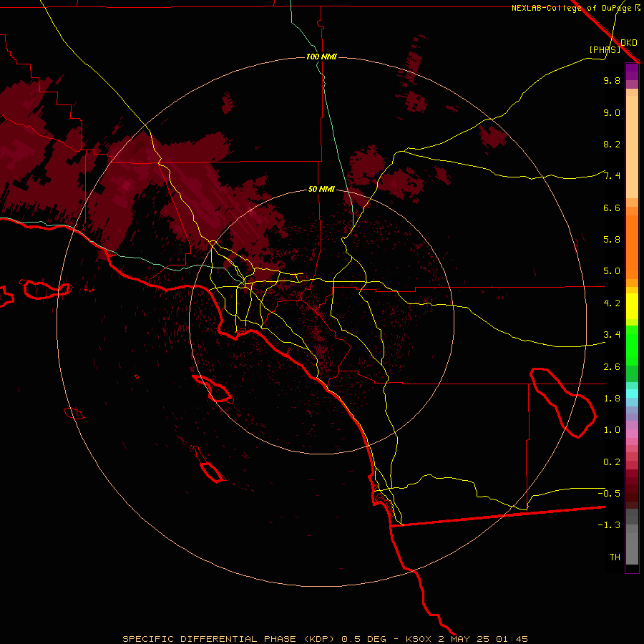This screenshot has height=644, width=644.
Task: Click the 0.2 value on the color scale
Action: coord(612,462)
